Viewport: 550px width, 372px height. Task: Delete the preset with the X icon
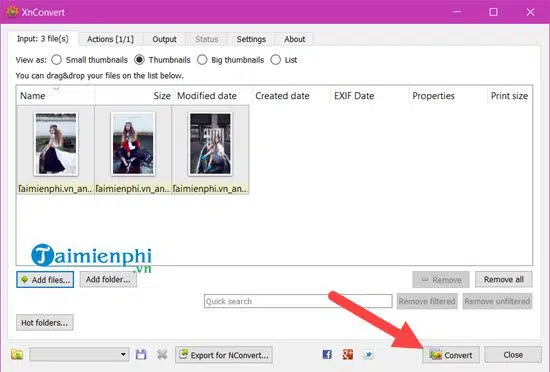[x=162, y=354]
